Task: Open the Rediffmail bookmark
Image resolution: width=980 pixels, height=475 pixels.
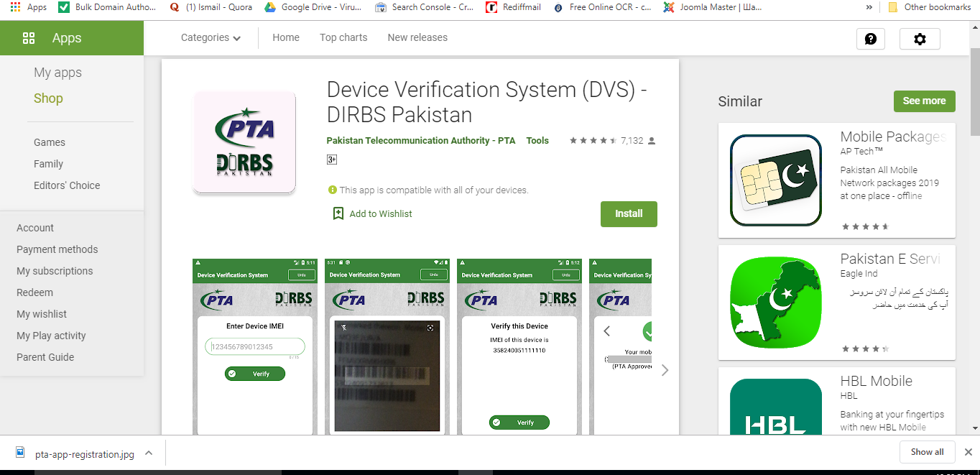Action: click(x=513, y=7)
